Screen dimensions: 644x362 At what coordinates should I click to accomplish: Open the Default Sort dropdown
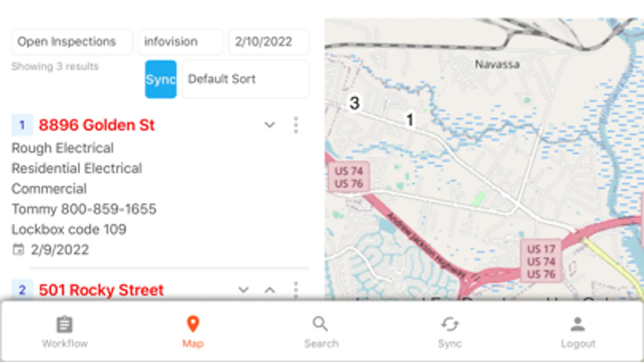[x=245, y=79]
